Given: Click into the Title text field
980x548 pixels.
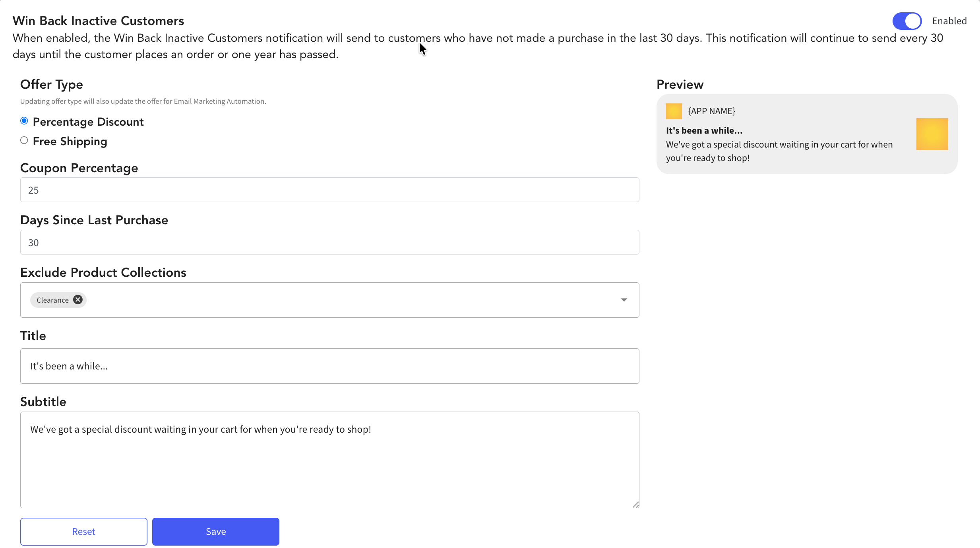Looking at the screenshot, I should [x=329, y=366].
